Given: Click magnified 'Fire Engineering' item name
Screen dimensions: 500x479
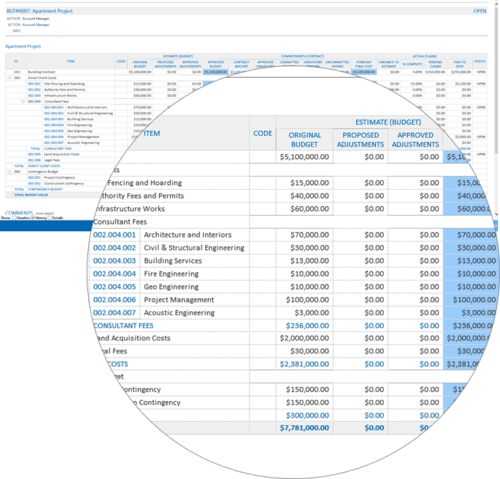Looking at the screenshot, I should (171, 274).
